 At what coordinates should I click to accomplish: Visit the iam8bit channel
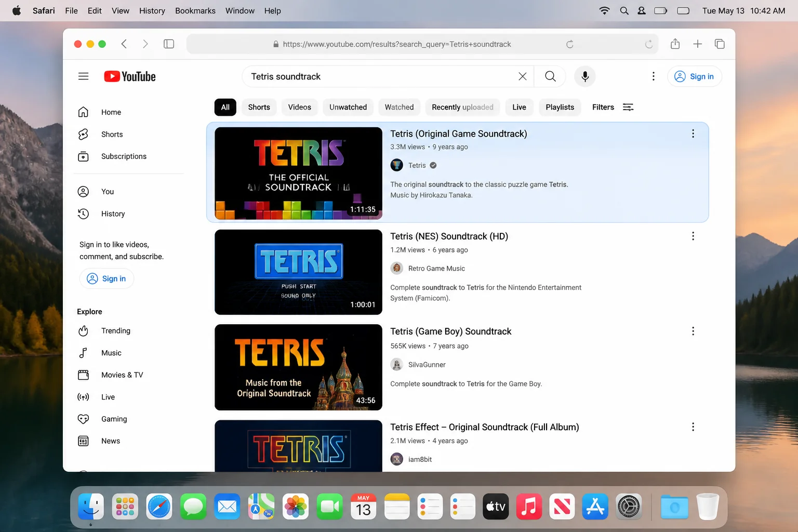pos(420,459)
